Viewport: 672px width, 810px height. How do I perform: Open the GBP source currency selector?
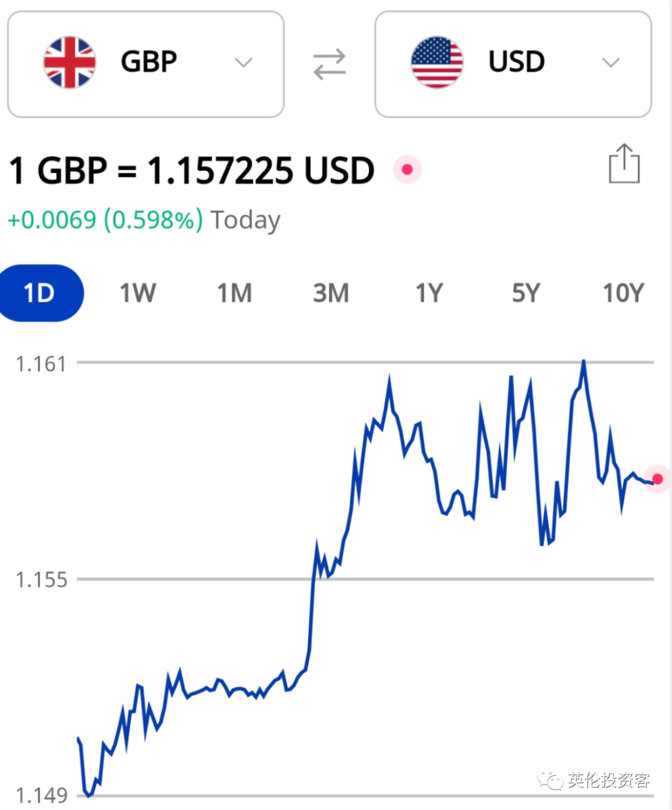(146, 64)
